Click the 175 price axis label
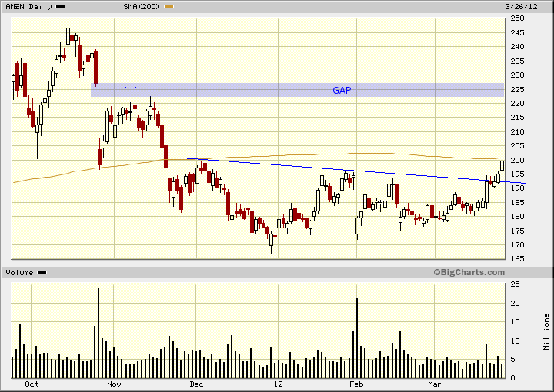554x392 pixels. tap(518, 231)
